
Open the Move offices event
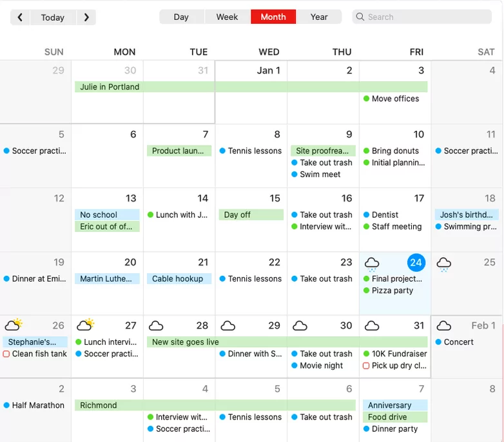[x=391, y=99]
